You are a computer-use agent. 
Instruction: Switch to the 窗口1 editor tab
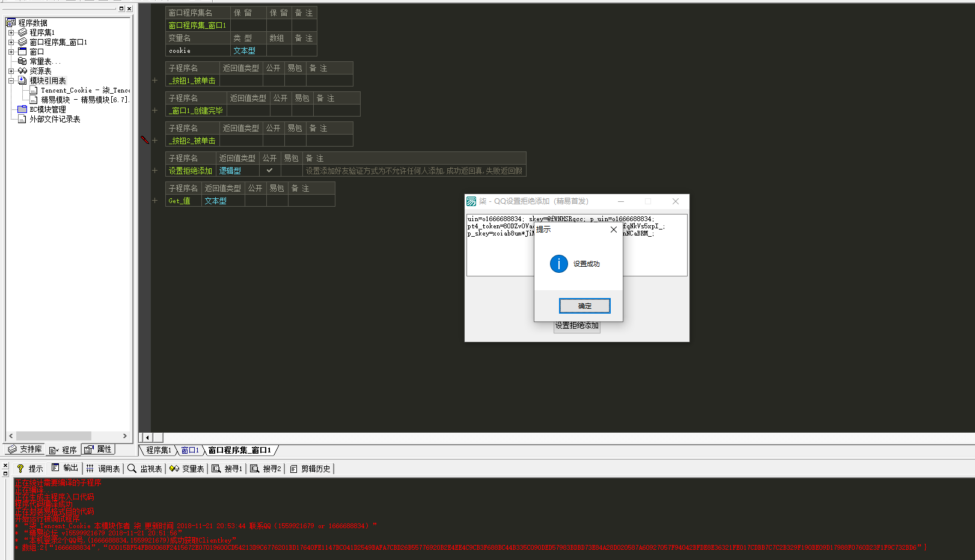pyautogui.click(x=190, y=450)
